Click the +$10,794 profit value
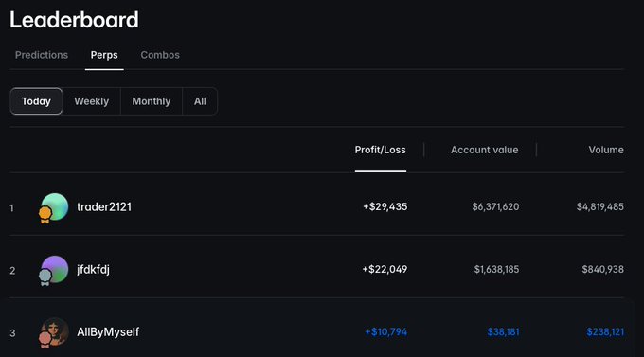The image size is (644, 357). coord(385,332)
